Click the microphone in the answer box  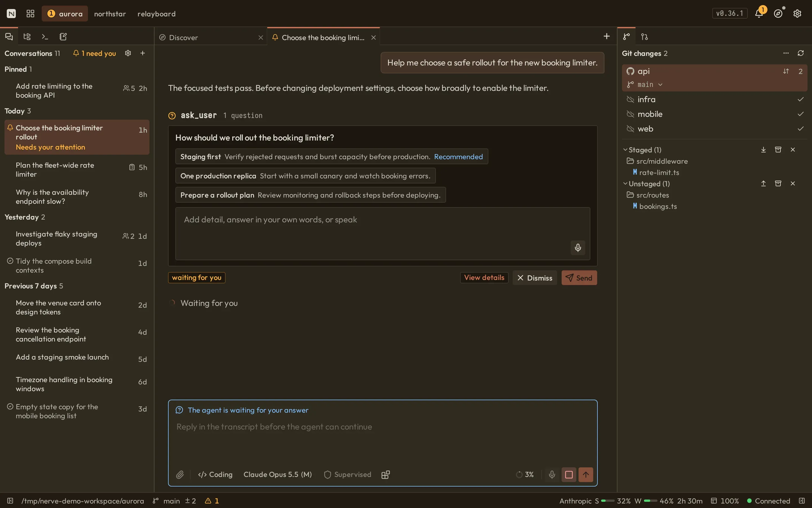pos(578,248)
